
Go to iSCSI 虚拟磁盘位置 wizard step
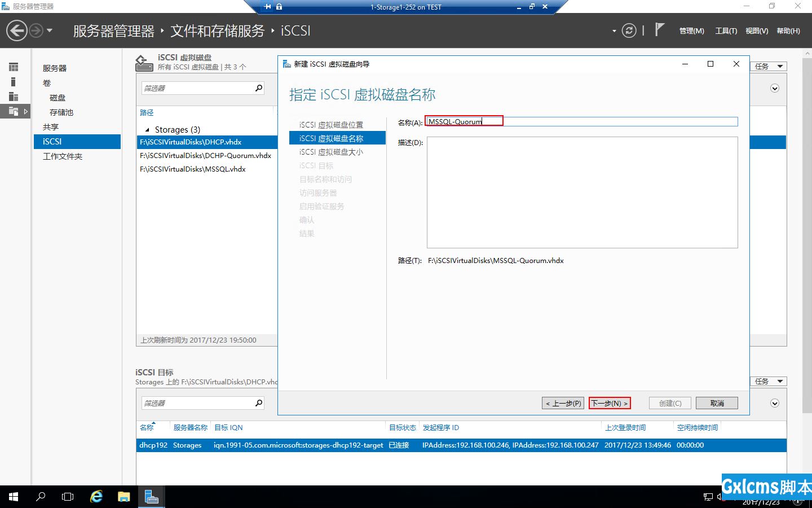tap(331, 125)
